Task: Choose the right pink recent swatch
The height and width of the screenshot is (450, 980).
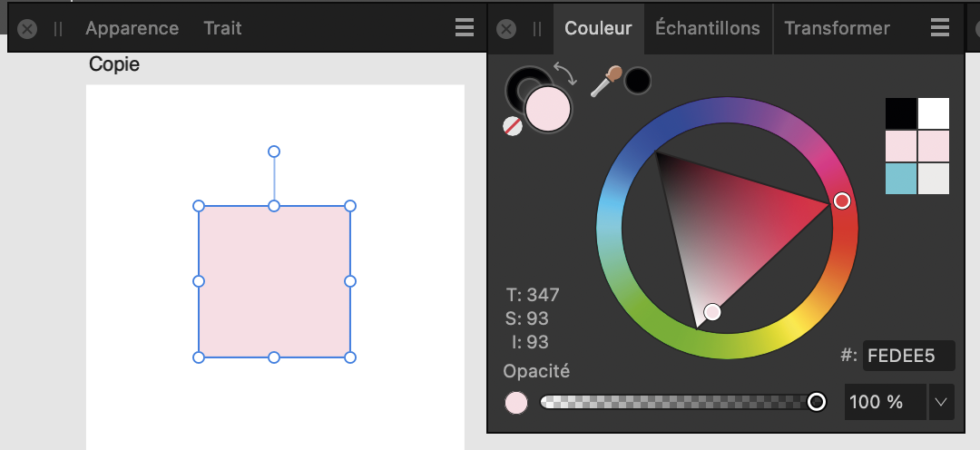Action: [x=934, y=146]
